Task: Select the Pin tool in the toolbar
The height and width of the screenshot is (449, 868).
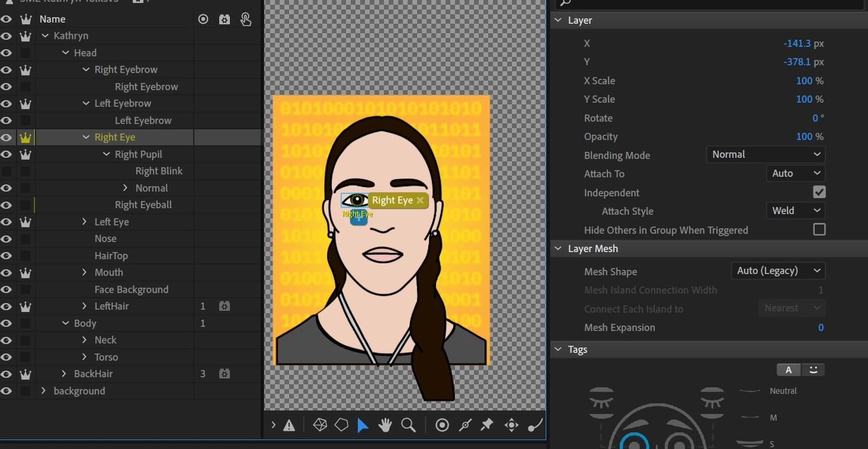Action: point(487,425)
